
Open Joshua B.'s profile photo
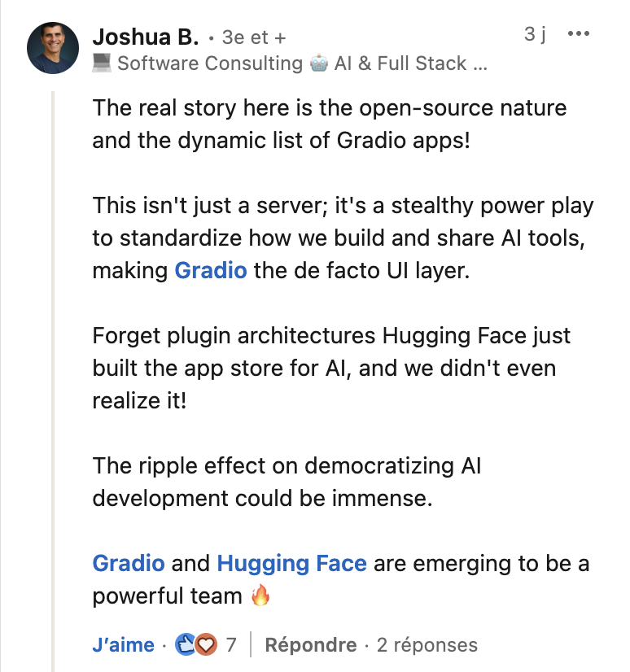pos(53,48)
